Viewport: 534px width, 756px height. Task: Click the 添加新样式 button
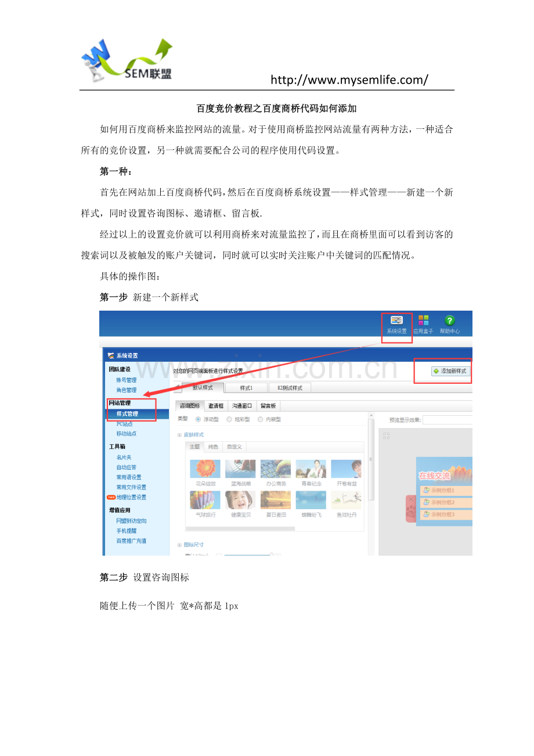click(x=451, y=370)
